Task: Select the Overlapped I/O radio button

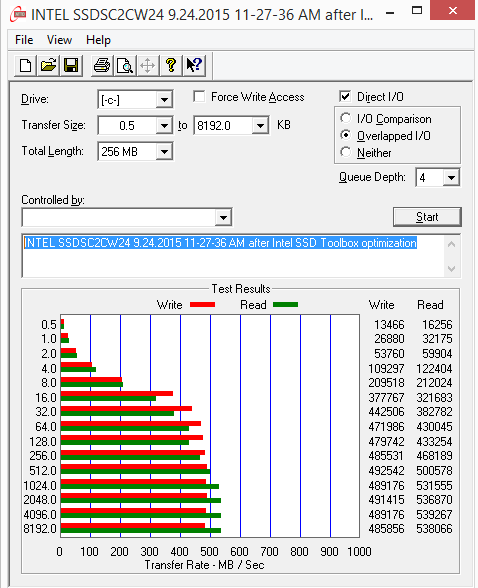Action: click(x=345, y=135)
